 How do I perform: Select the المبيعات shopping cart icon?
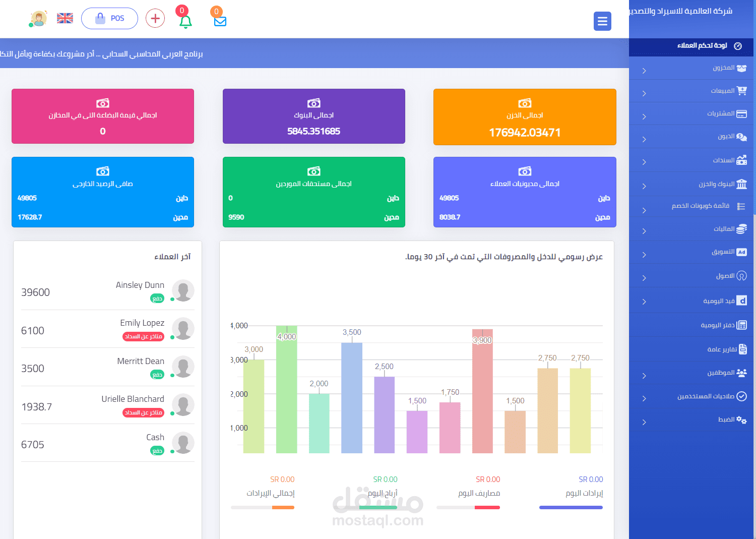point(742,91)
